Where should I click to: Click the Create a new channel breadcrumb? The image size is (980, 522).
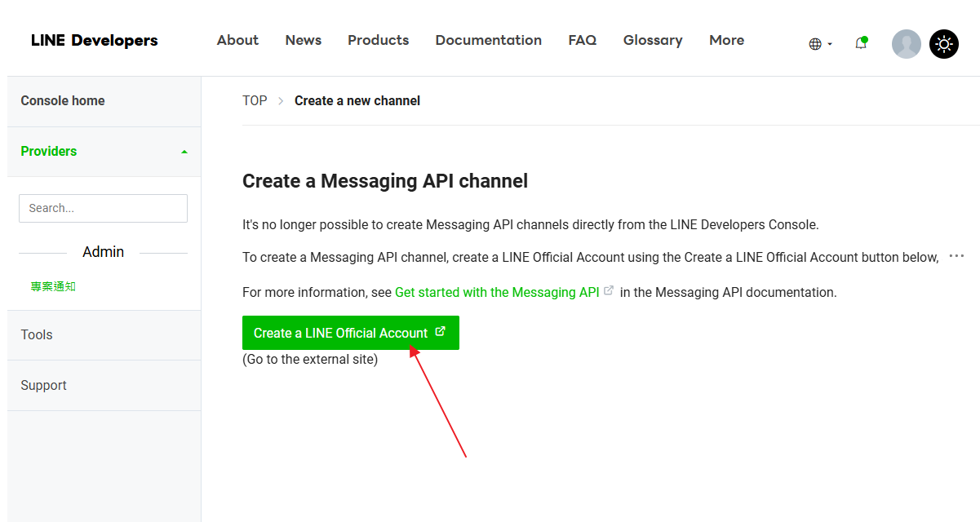(357, 101)
